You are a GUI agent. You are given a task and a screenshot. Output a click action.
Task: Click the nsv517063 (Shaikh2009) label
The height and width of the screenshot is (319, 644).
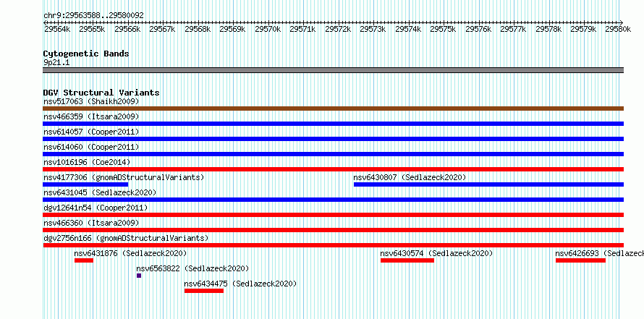pyautogui.click(x=91, y=101)
